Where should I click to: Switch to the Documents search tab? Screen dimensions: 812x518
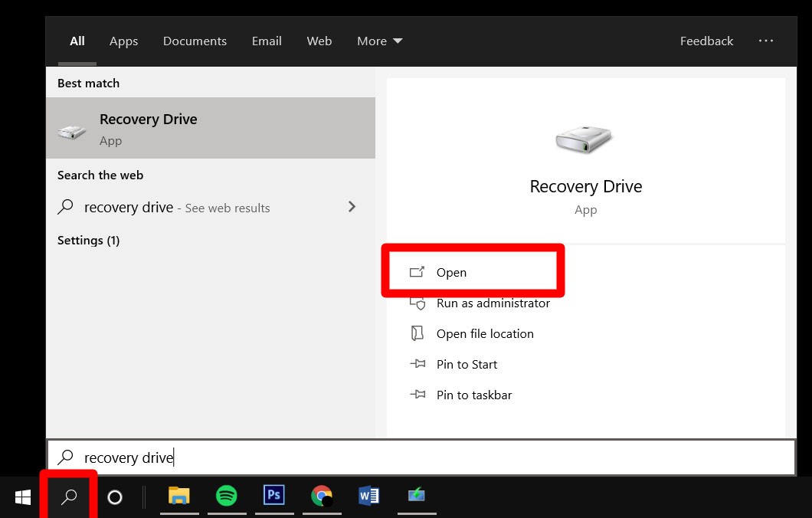[x=195, y=41]
